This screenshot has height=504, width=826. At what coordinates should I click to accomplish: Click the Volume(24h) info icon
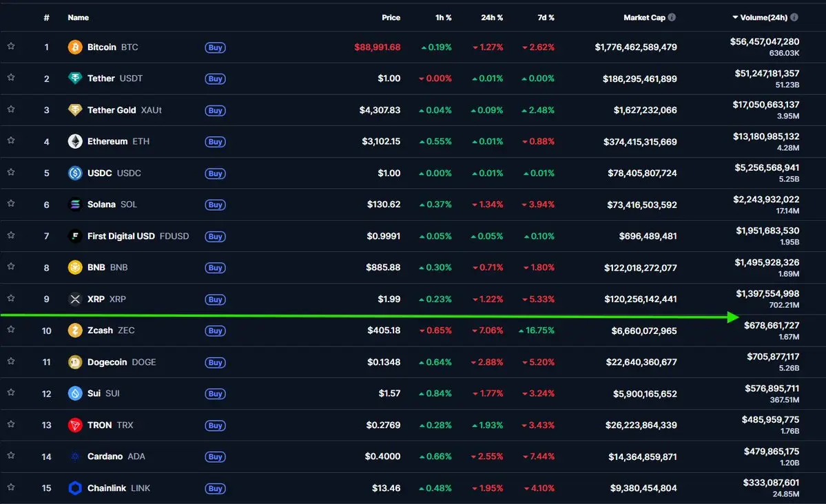tap(794, 17)
